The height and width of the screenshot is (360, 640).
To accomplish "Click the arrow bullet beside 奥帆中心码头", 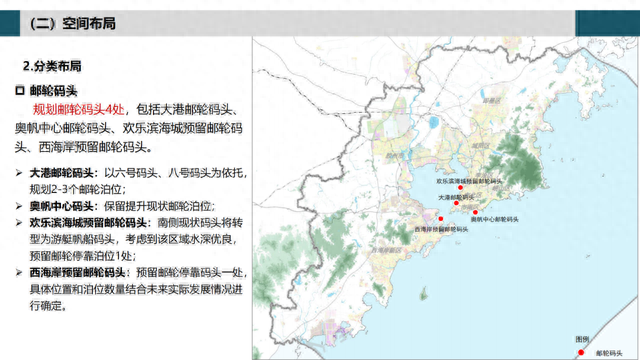I will pyautogui.click(x=19, y=206).
